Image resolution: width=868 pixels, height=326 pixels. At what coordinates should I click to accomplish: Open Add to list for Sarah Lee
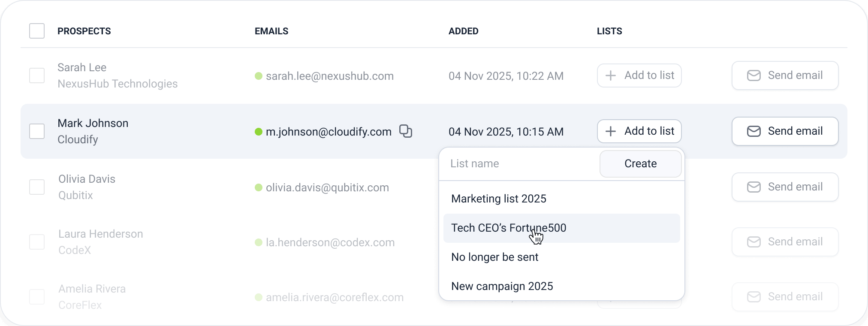(x=639, y=75)
